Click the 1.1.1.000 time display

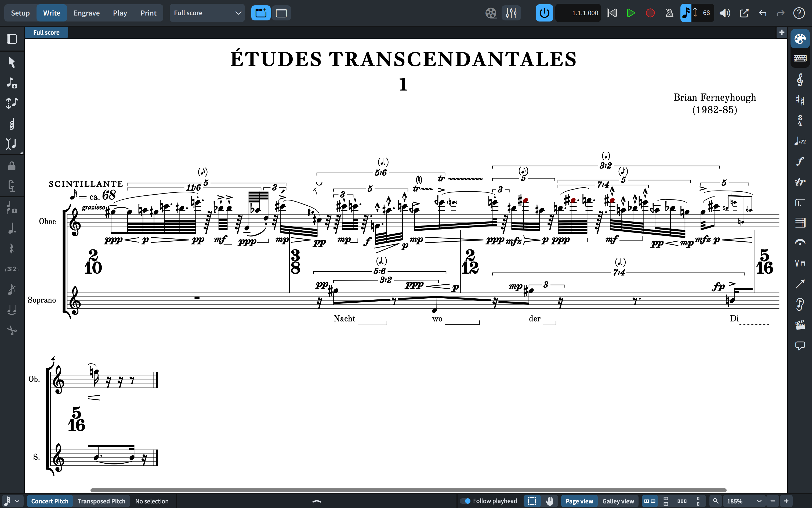click(578, 13)
